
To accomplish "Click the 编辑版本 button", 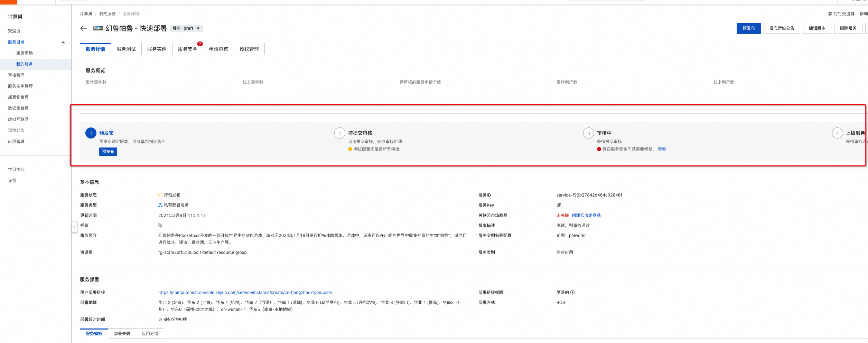I will 817,28.
